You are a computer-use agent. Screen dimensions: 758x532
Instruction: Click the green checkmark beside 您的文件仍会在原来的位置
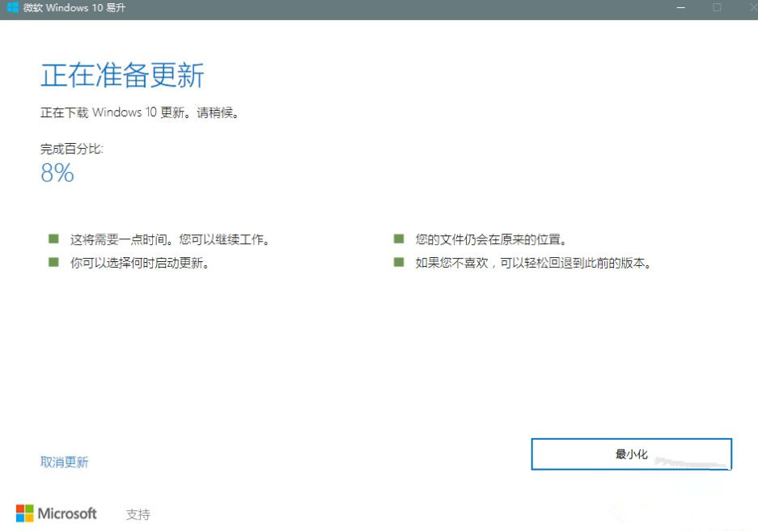[x=398, y=239]
